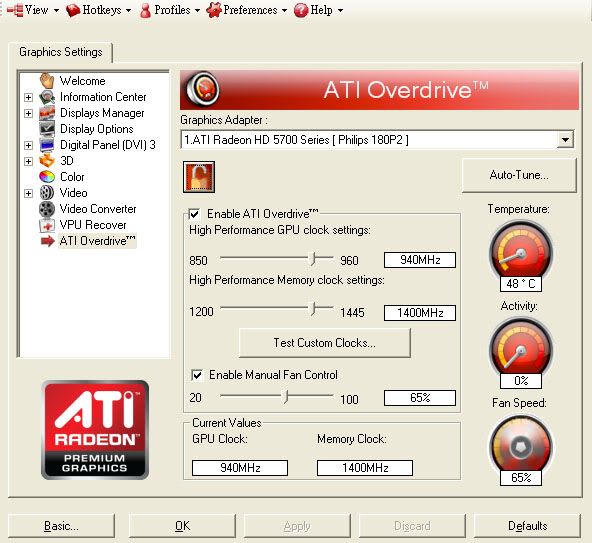Click the View menu dropdown arrow
The image size is (592, 543).
pos(56,11)
